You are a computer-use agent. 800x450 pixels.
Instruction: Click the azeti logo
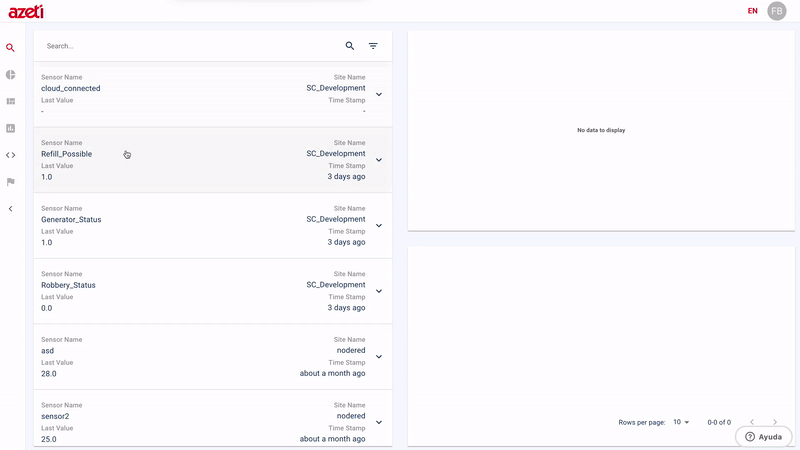[25, 12]
